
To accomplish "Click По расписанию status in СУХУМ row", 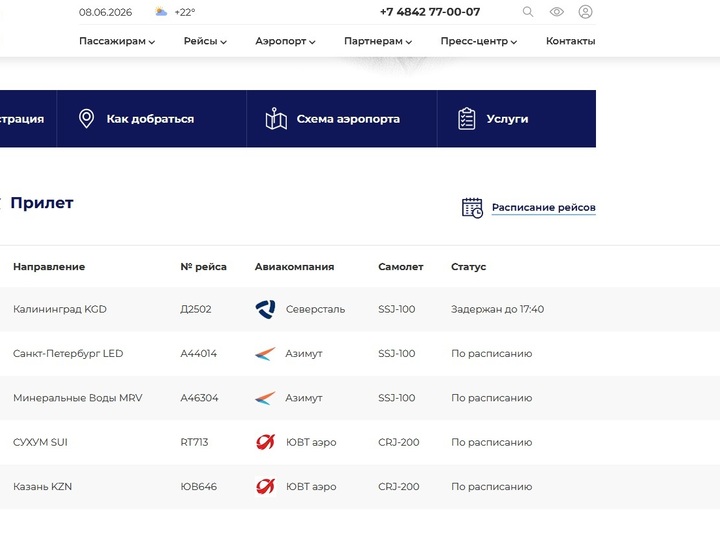I will (x=491, y=442).
